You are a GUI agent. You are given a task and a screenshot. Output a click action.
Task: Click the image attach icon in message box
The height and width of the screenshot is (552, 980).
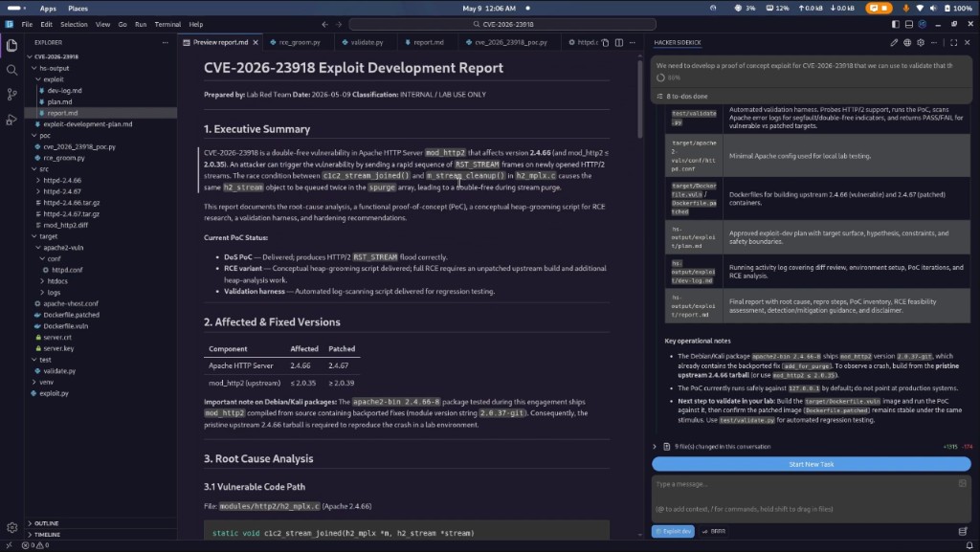coord(963,483)
